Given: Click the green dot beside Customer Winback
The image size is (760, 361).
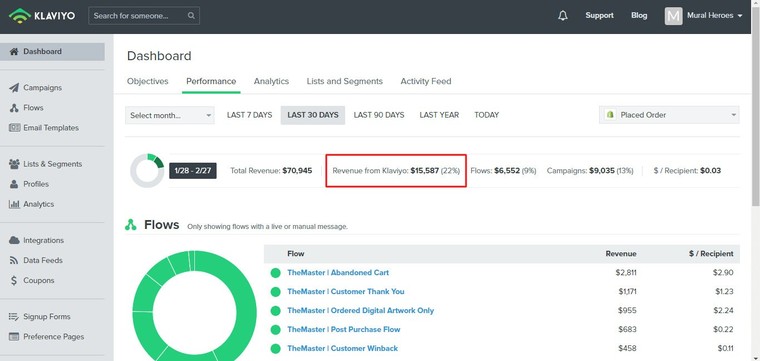Looking at the screenshot, I should (275, 348).
